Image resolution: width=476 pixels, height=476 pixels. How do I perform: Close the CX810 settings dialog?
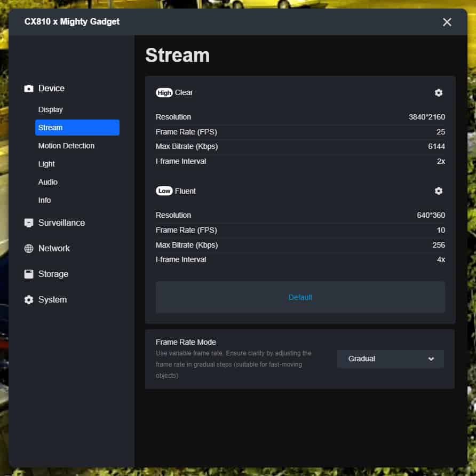[x=447, y=22]
